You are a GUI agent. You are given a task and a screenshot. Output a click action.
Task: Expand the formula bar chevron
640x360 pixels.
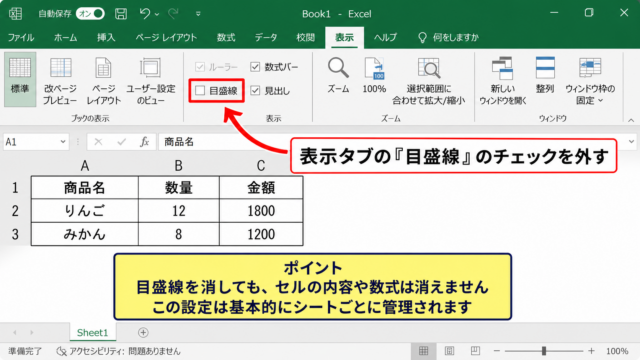(x=631, y=142)
